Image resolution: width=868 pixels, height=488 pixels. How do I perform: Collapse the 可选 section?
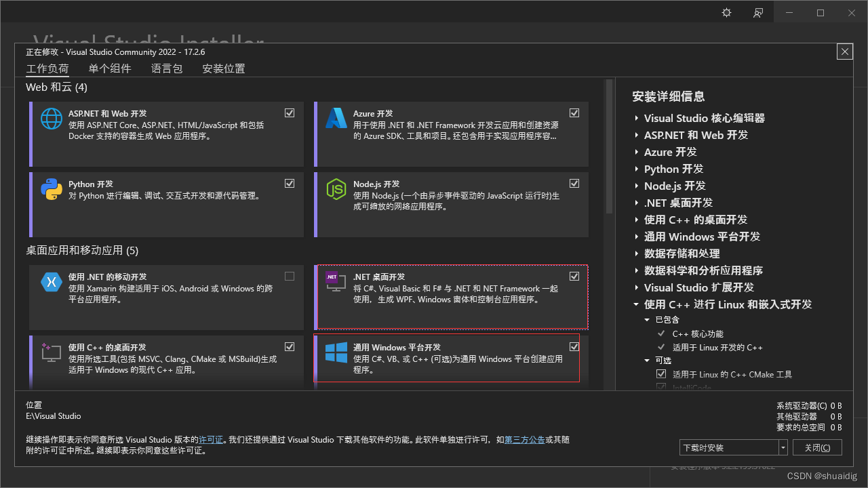click(648, 361)
